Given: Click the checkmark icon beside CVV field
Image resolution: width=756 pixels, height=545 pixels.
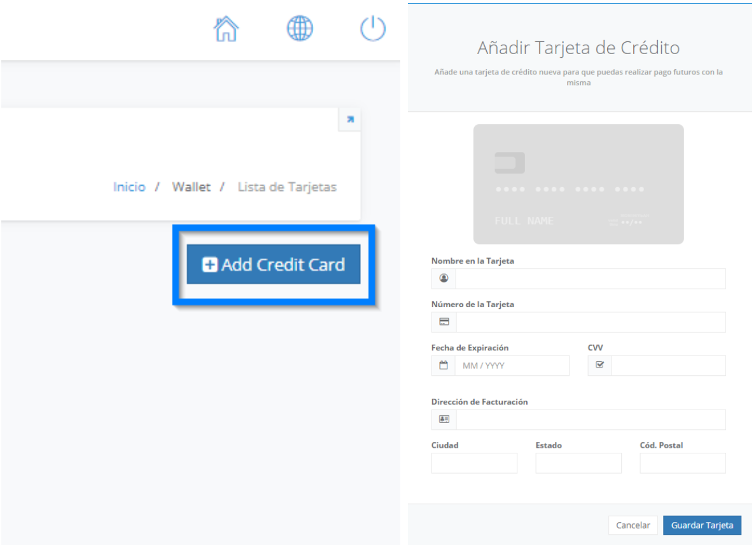Looking at the screenshot, I should point(600,365).
